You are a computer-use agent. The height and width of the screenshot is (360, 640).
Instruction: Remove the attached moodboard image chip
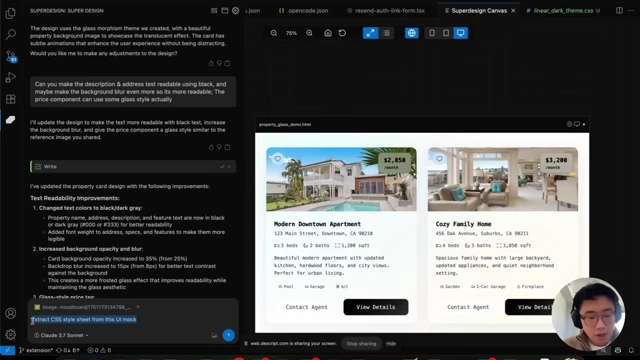138,307
